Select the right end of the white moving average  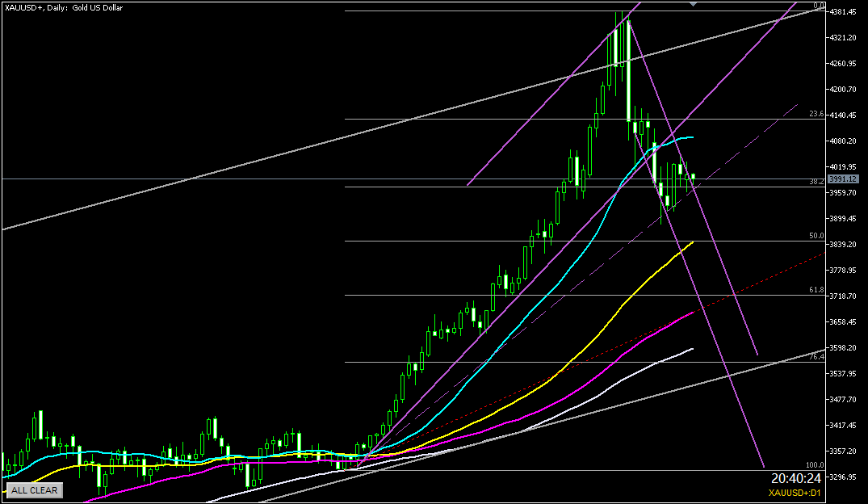point(692,349)
